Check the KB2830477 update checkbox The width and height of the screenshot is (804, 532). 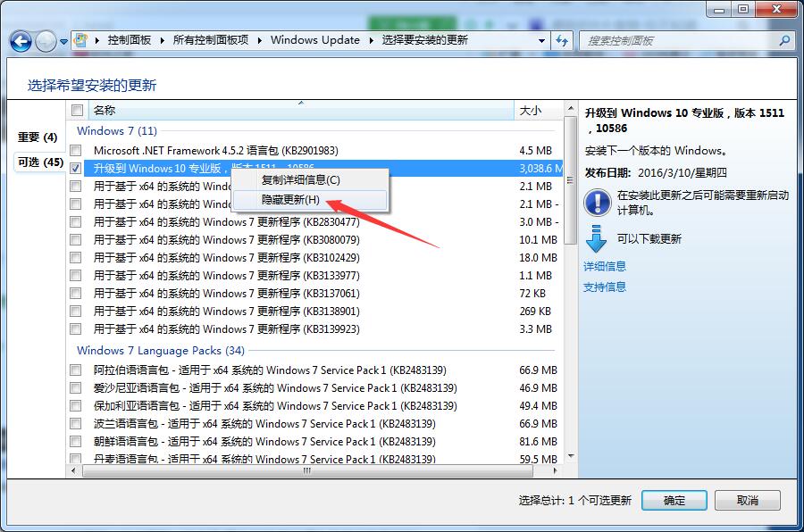pos(76,222)
